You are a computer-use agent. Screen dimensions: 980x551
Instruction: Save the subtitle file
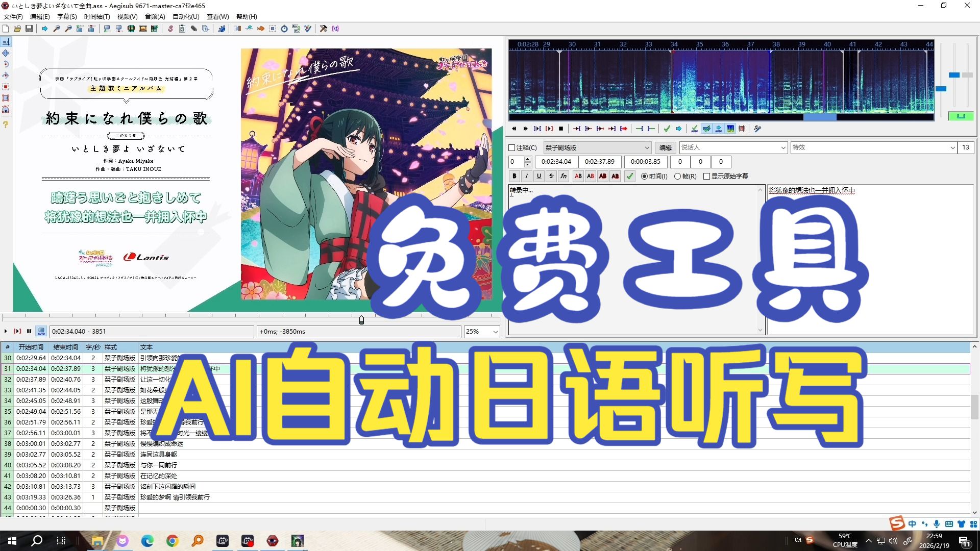[30, 29]
